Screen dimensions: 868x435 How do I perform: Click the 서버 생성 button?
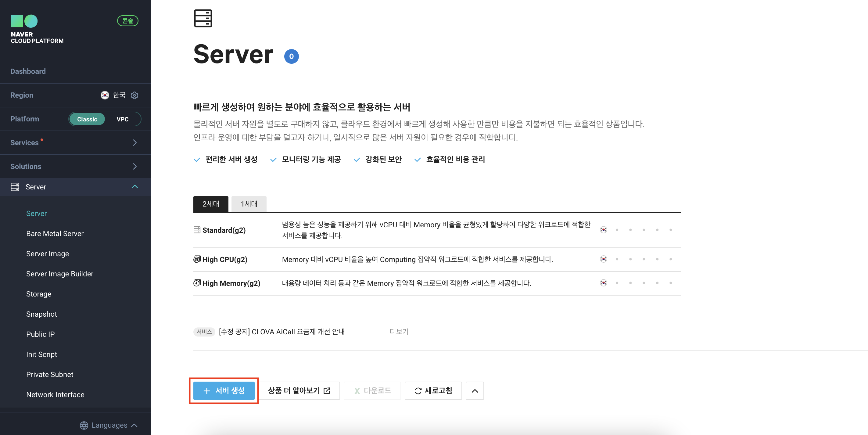[224, 391]
